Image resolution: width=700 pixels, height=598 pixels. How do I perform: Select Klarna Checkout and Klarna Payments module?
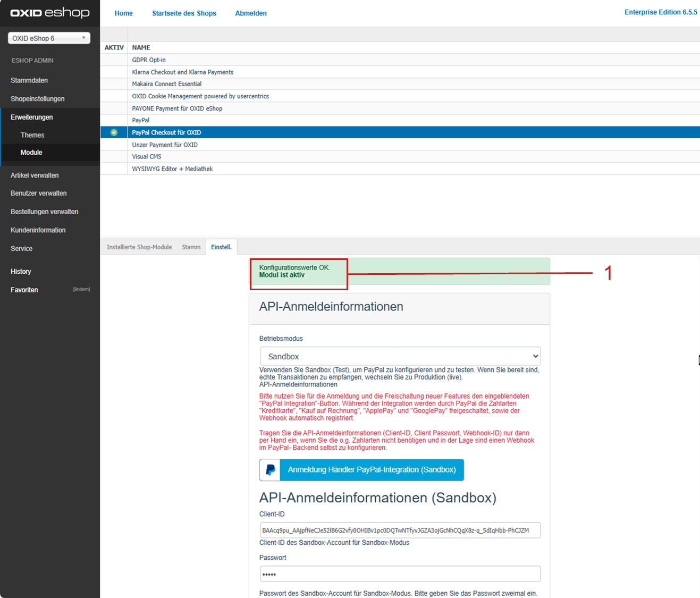click(183, 72)
